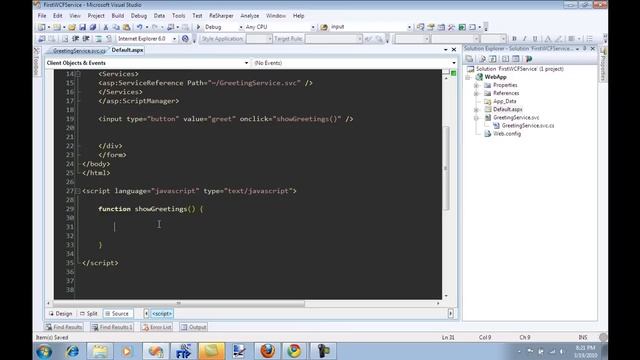Open Firefox from the taskbar
Image resolution: width=640 pixels, height=360 pixels.
point(267,351)
